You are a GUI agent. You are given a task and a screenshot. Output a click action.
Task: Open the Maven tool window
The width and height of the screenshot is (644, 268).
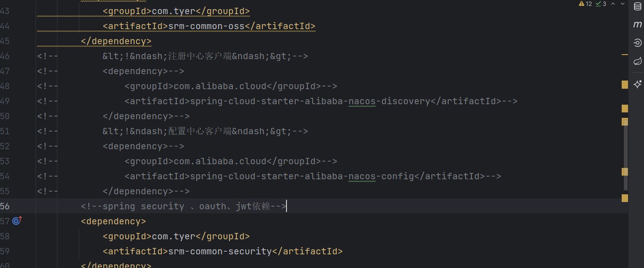click(x=637, y=25)
